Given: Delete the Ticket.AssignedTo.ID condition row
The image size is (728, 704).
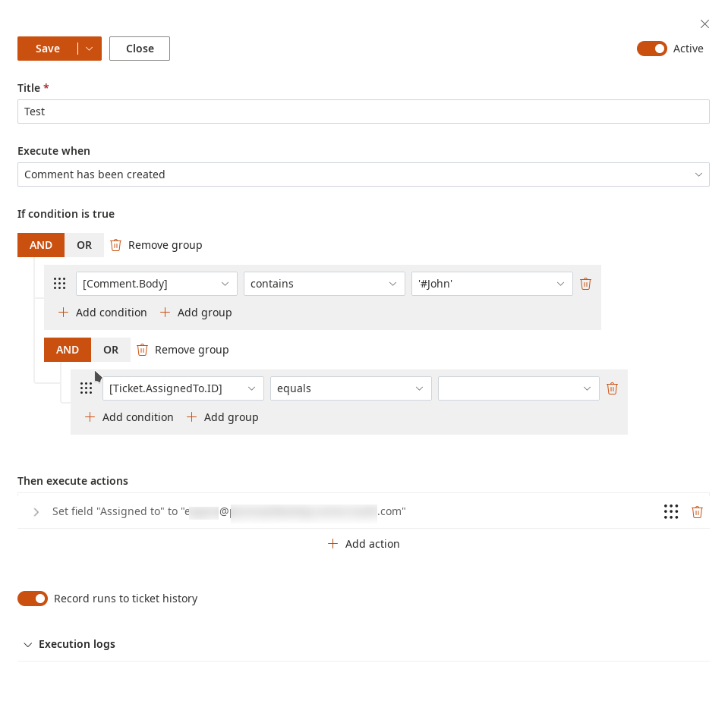Looking at the screenshot, I should point(612,388).
